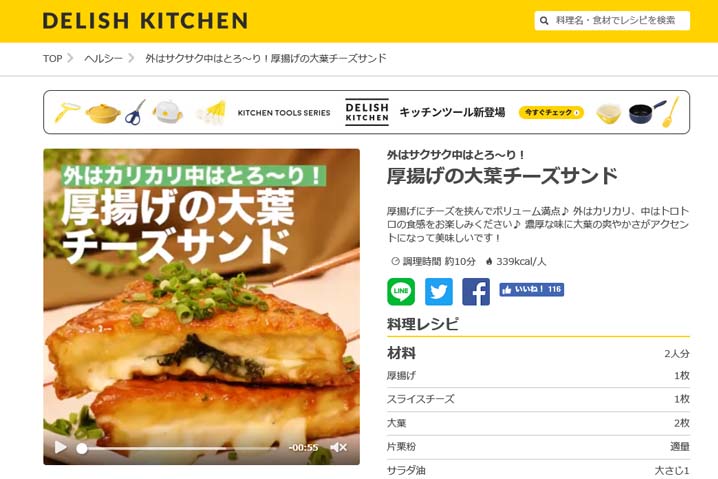Click the 厚揚げ ingredient row
718x479 pixels.
point(538,376)
